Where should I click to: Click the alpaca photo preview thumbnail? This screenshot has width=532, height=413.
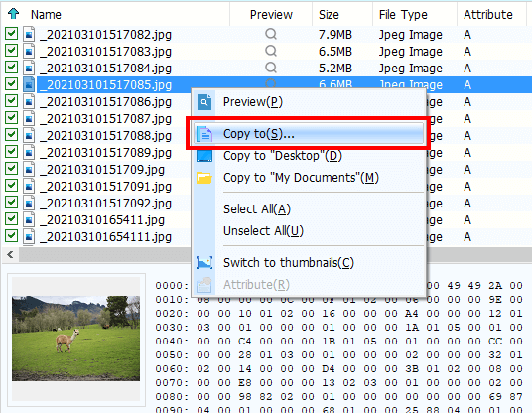tap(76, 338)
